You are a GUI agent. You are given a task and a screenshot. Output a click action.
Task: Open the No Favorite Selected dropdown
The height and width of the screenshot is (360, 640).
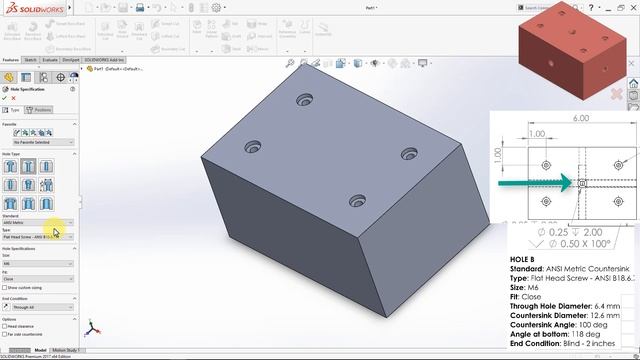(x=43, y=142)
